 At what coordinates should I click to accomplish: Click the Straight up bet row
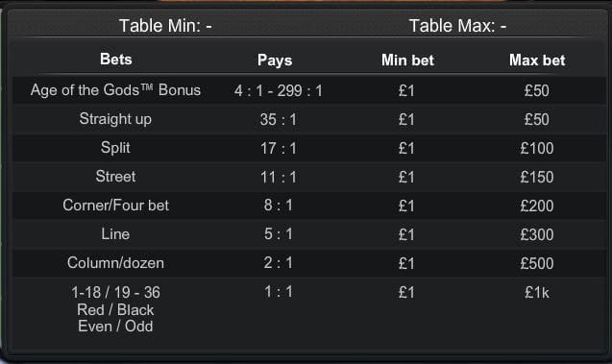tap(309, 119)
